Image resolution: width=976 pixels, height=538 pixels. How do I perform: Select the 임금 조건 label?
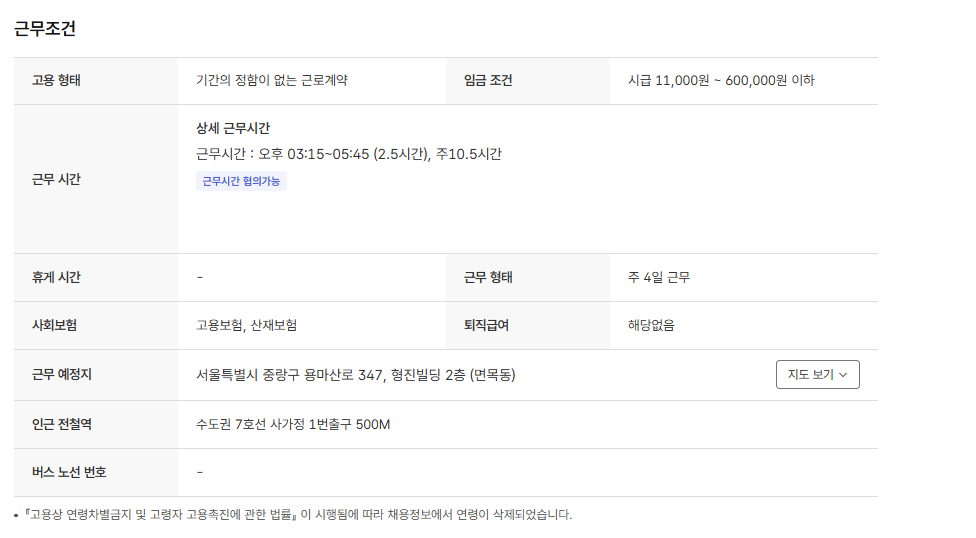(488, 80)
